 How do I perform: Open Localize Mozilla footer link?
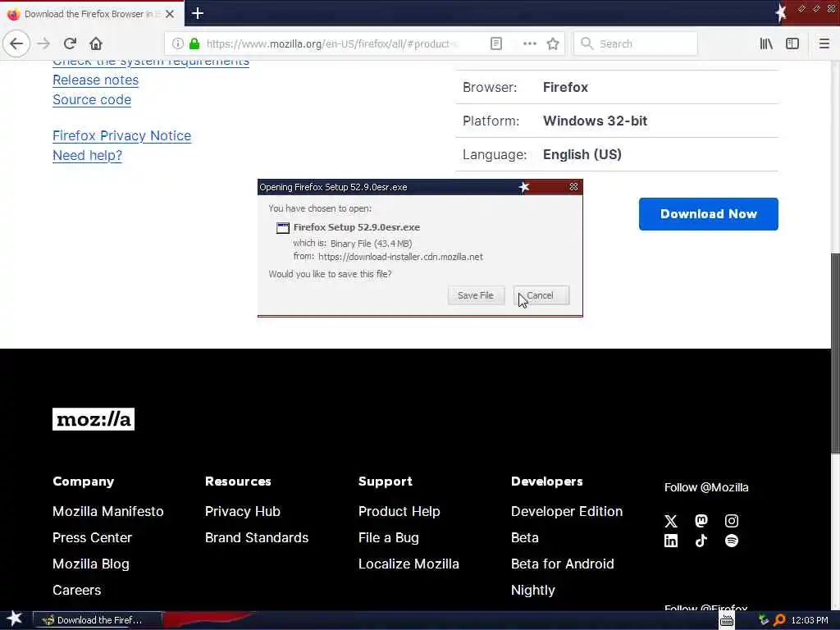pyautogui.click(x=409, y=564)
